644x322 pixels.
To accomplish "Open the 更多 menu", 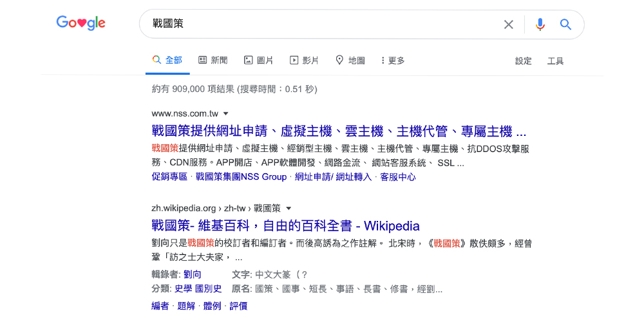I will 393,61.
